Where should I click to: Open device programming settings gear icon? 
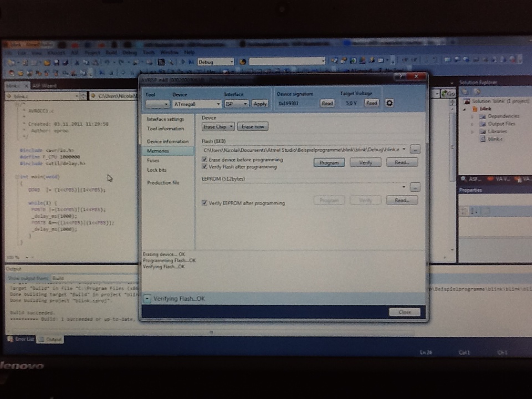(389, 103)
